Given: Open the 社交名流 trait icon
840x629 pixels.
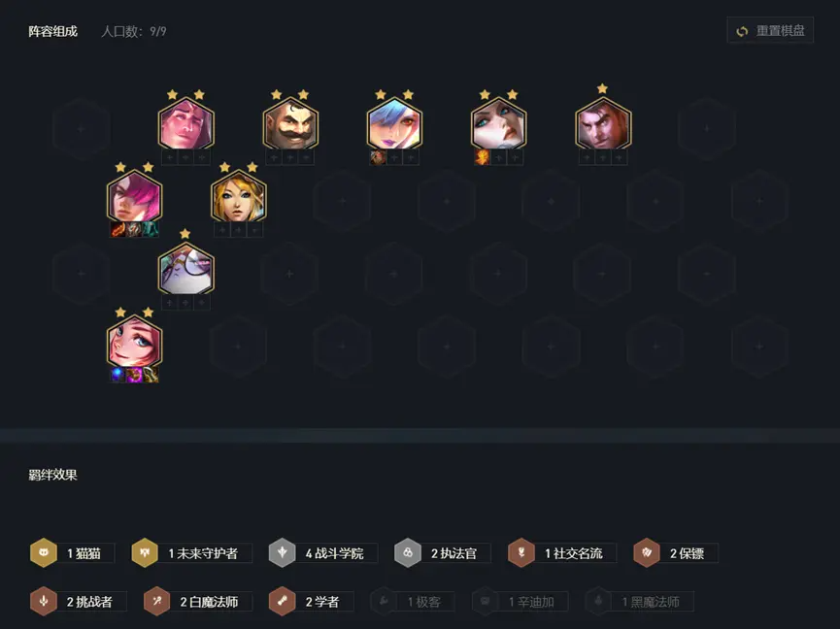Looking at the screenshot, I should 521,552.
